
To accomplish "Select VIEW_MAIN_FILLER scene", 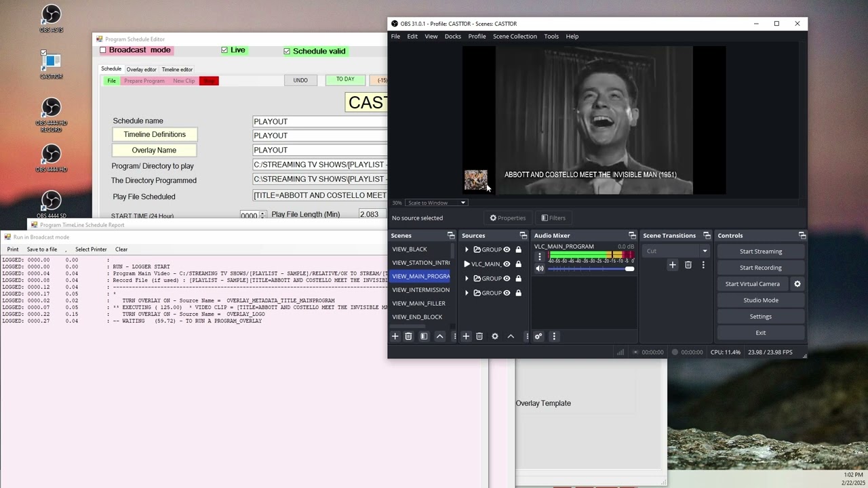I will coord(420,304).
